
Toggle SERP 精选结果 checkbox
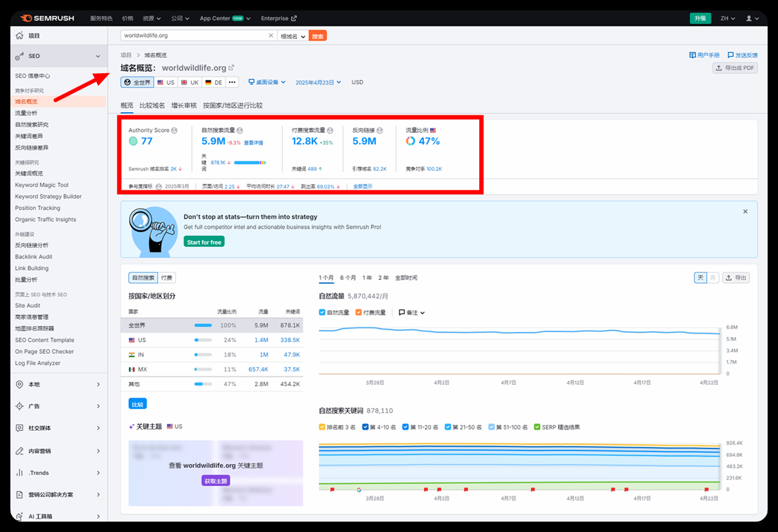[536, 427]
